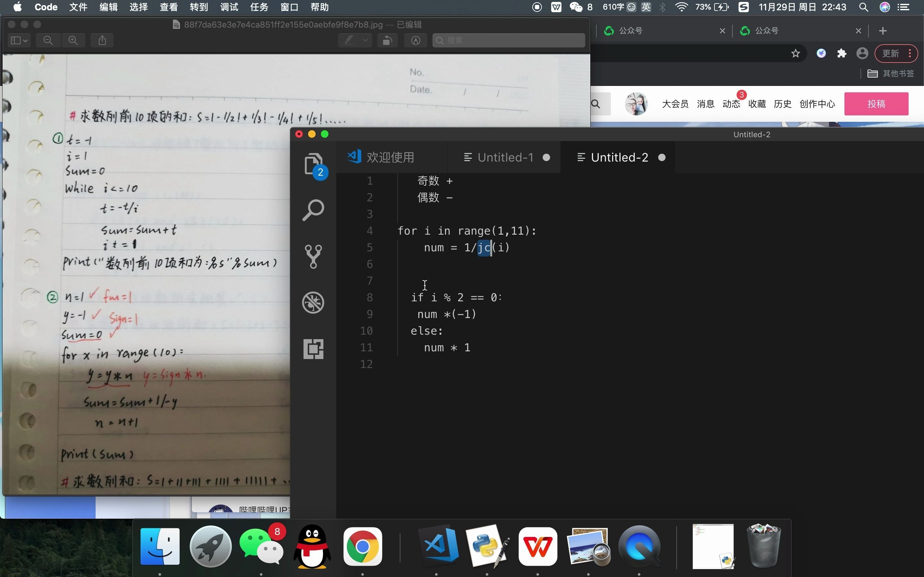Click Preview's zoom out toolbar icon
924x577 pixels.
[x=48, y=40]
